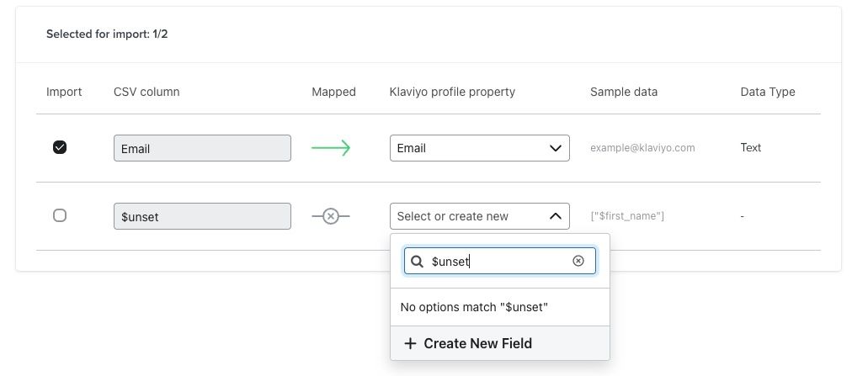This screenshot has height=376, width=868.
Task: Click the 'Import' column header
Action: (64, 92)
